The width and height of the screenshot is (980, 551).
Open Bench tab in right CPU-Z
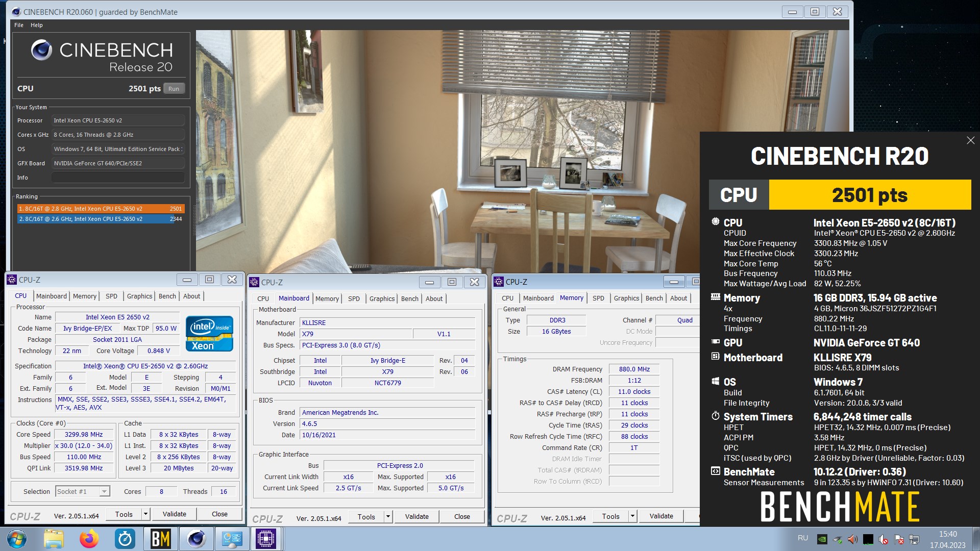[x=654, y=298]
